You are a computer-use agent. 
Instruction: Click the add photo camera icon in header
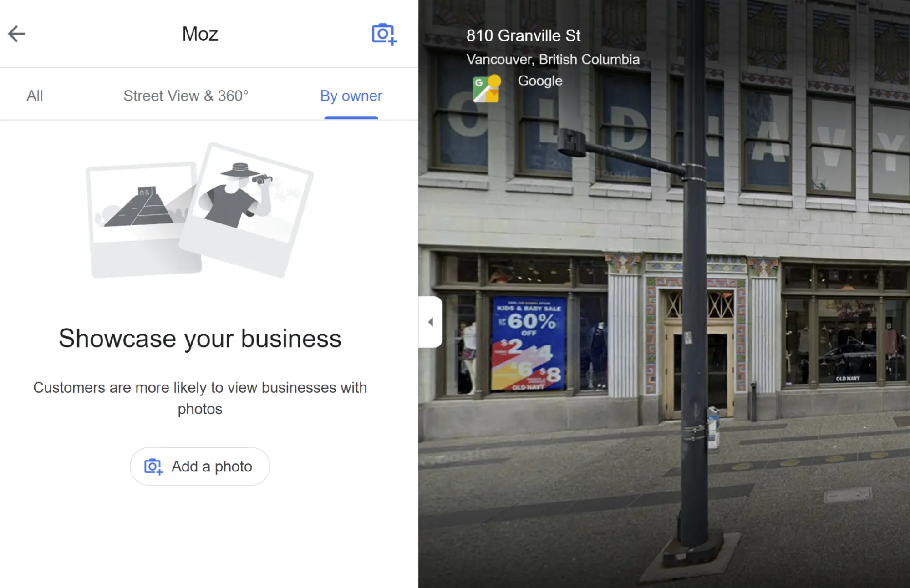click(384, 34)
